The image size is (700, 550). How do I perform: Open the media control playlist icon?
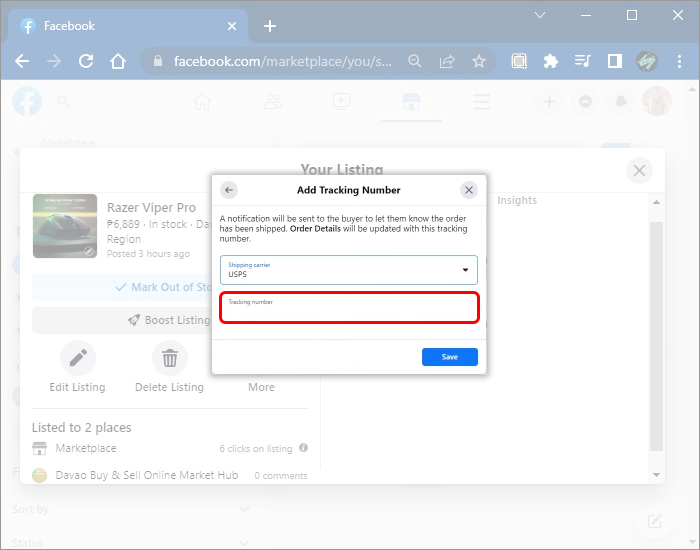pyautogui.click(x=583, y=60)
